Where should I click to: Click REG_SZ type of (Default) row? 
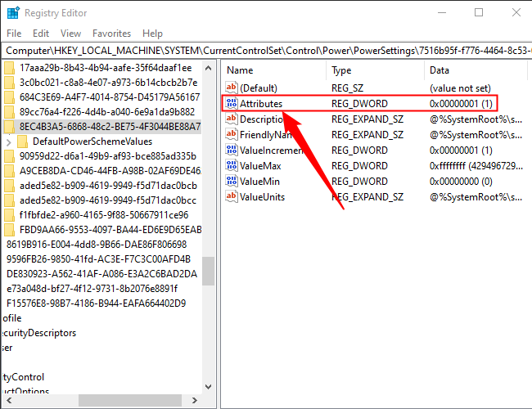coord(347,88)
